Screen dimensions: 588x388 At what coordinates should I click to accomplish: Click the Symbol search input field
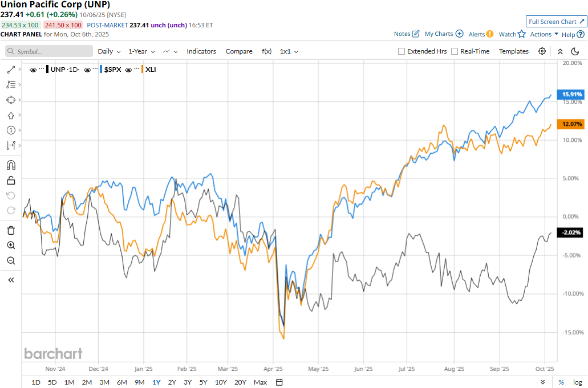coord(49,51)
